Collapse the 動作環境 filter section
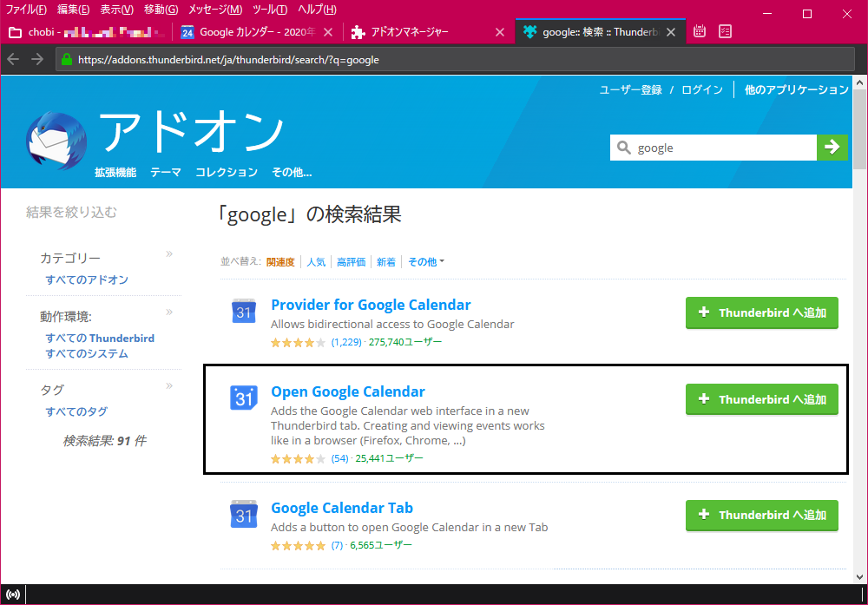Viewport: 868px width, 605px height. 169,312
